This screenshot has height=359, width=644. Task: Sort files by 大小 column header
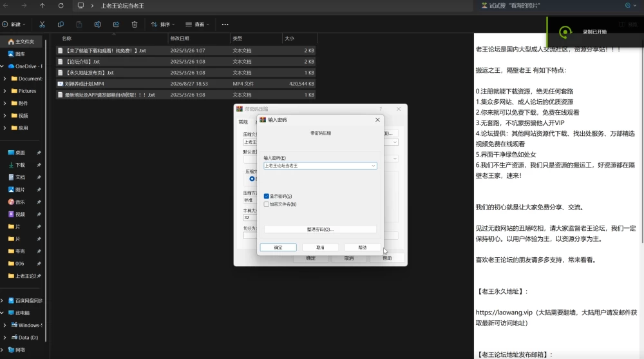(x=290, y=38)
